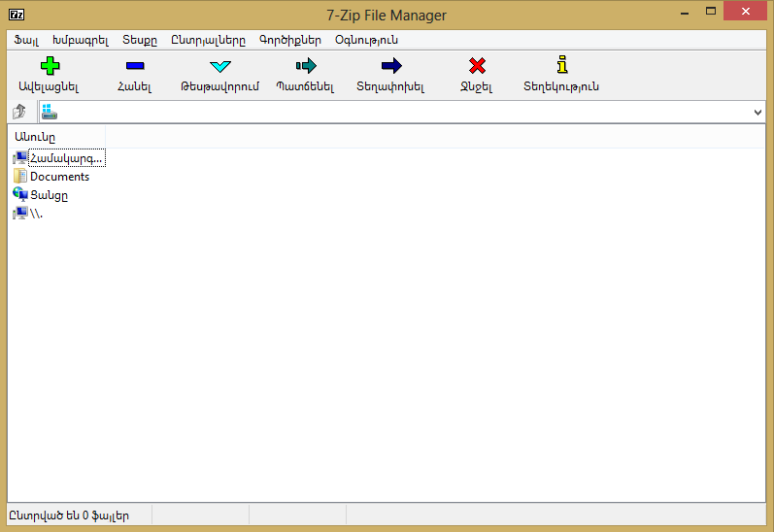
Task: Click the up-one-level folder icon
Action: click(x=19, y=112)
